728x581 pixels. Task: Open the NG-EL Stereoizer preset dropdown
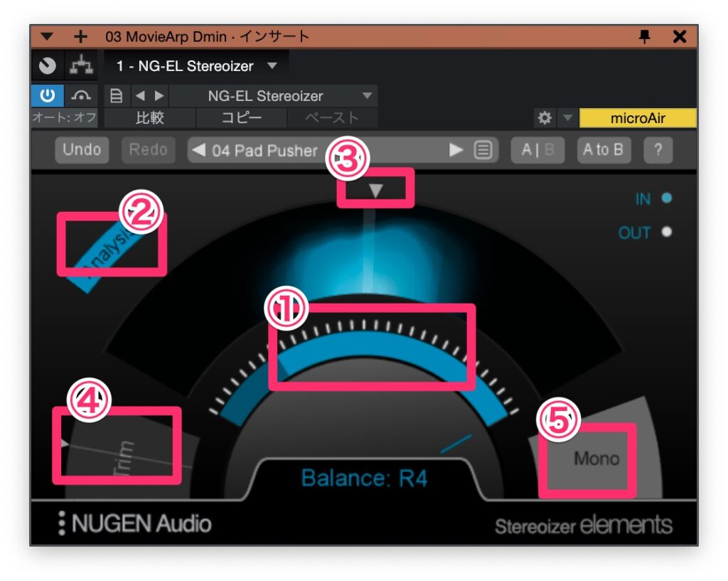367,95
